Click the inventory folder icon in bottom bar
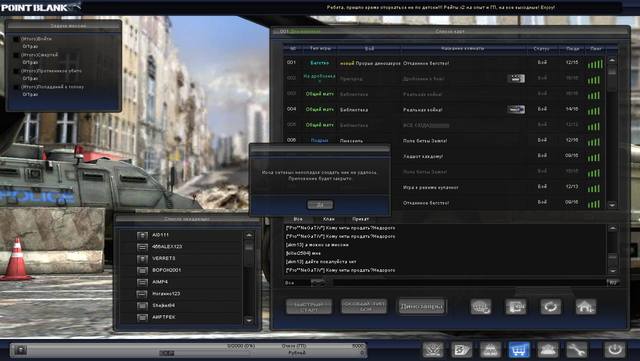The width and height of the screenshot is (640, 361). point(462,350)
